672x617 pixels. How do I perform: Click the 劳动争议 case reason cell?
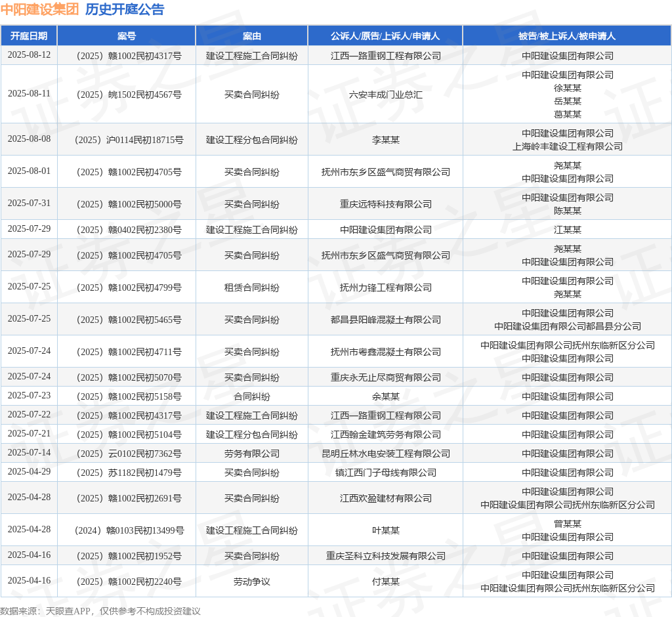click(251, 582)
